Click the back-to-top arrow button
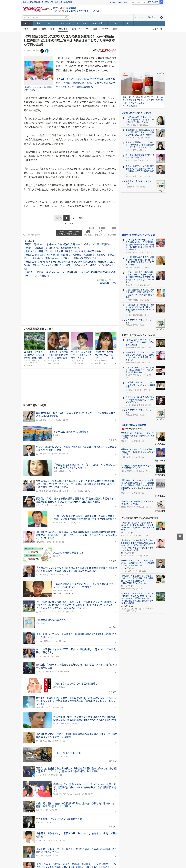 coord(180,536)
